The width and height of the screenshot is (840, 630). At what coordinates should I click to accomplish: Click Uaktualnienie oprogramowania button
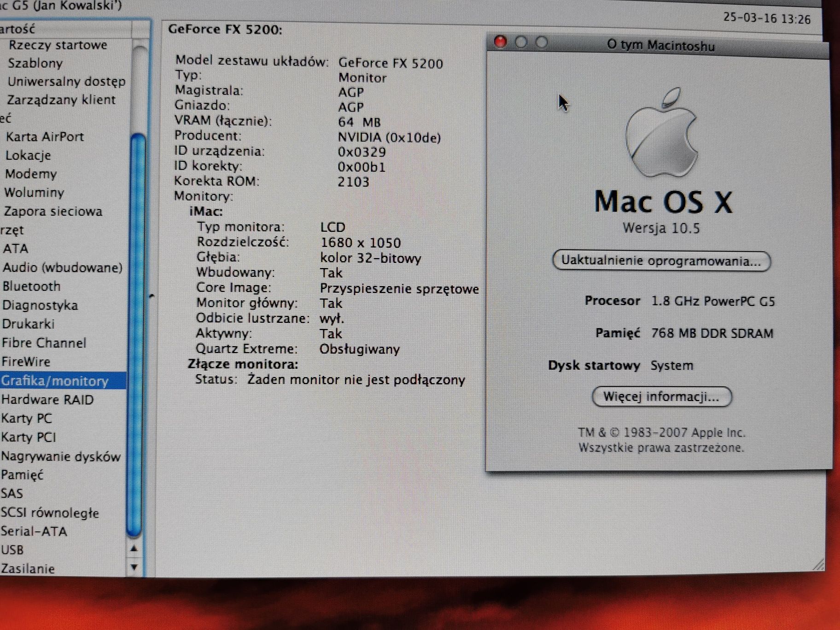pyautogui.click(x=661, y=261)
